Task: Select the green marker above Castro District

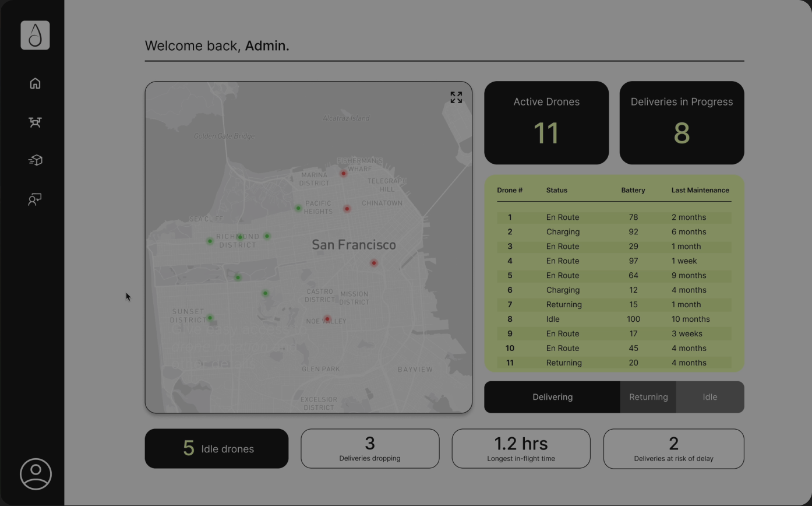Action: 265,293
